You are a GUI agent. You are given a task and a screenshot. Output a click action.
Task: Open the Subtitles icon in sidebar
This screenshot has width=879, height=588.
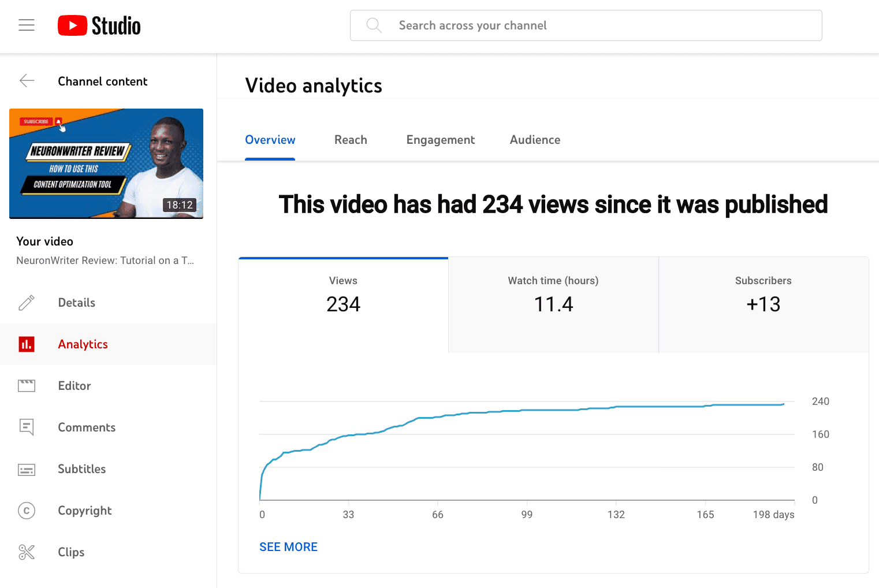27,469
